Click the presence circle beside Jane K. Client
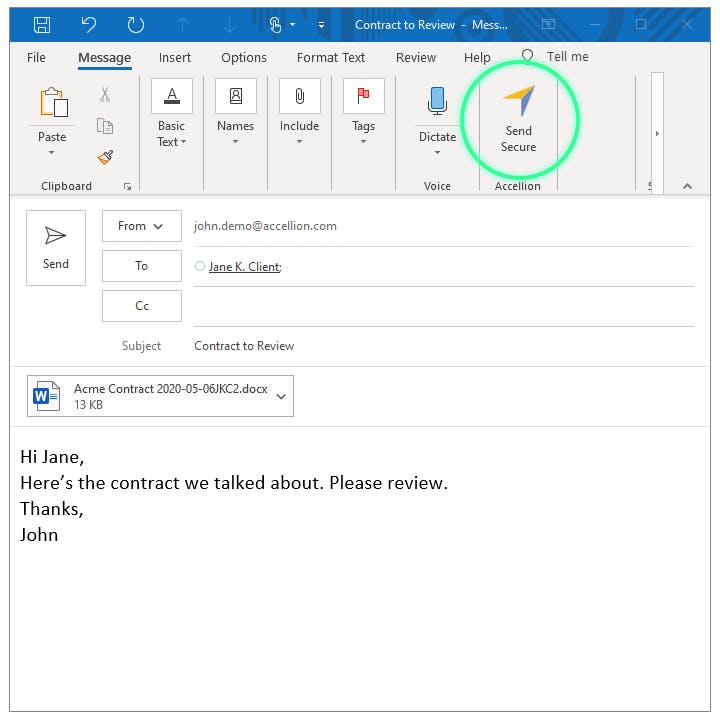This screenshot has width=720, height=720. (x=200, y=266)
